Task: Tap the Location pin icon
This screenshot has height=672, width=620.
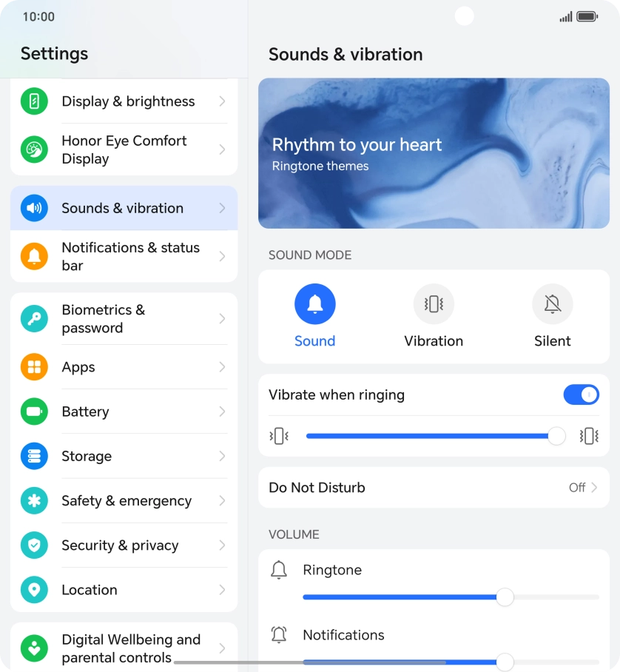Action: coord(34,590)
